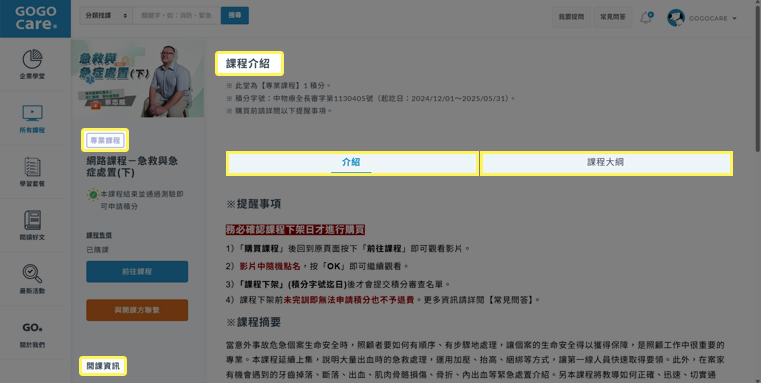Switch to the 介紹 tab
Screen dimensions: 761x383
tap(352, 163)
